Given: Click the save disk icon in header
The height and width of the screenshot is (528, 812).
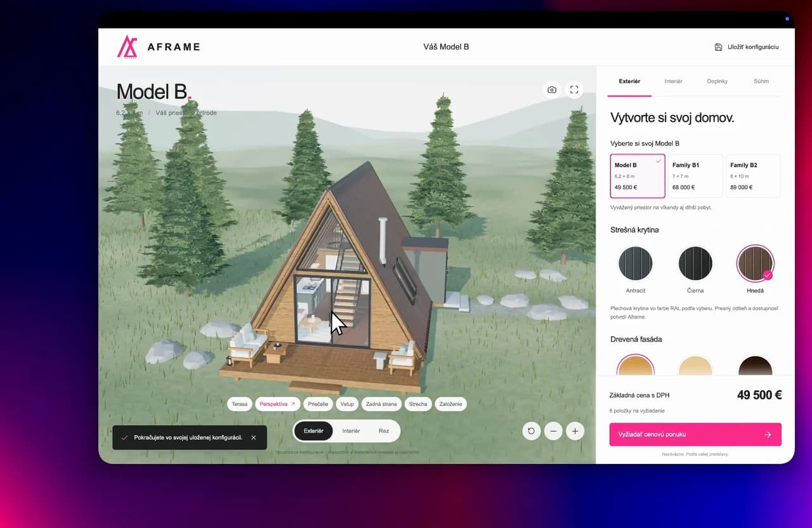Looking at the screenshot, I should tap(718, 47).
